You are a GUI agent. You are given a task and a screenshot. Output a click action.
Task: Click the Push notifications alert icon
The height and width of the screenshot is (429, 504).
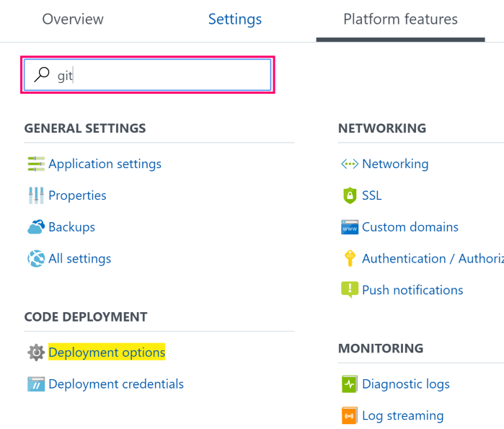tap(349, 290)
